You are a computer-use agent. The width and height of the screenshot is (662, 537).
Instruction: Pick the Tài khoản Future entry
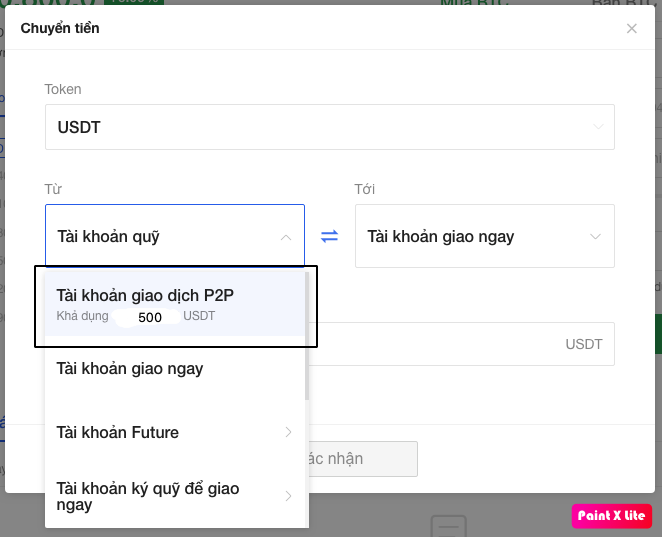[118, 432]
